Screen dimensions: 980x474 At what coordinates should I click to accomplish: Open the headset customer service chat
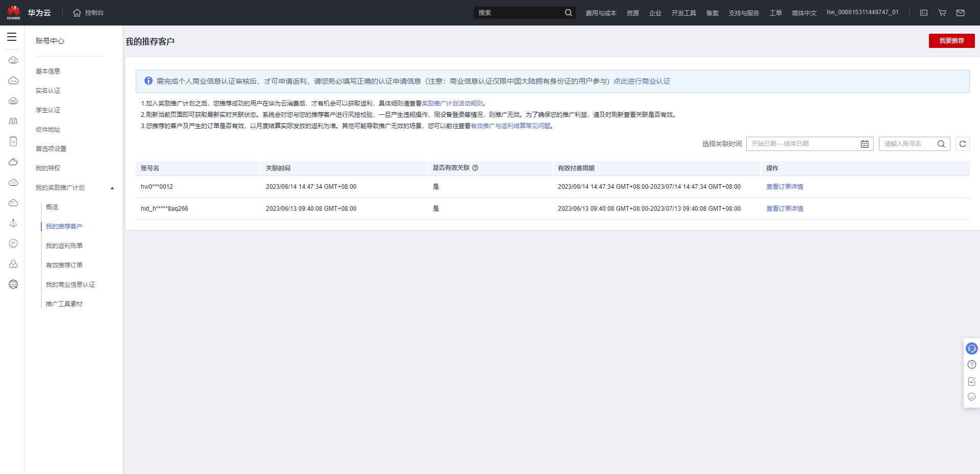tap(972, 348)
